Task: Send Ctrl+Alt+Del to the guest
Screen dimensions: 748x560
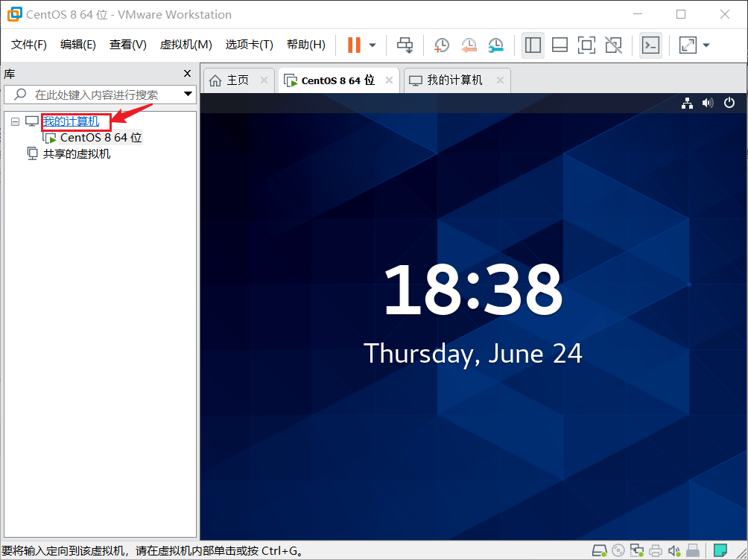Action: pyautogui.click(x=405, y=45)
